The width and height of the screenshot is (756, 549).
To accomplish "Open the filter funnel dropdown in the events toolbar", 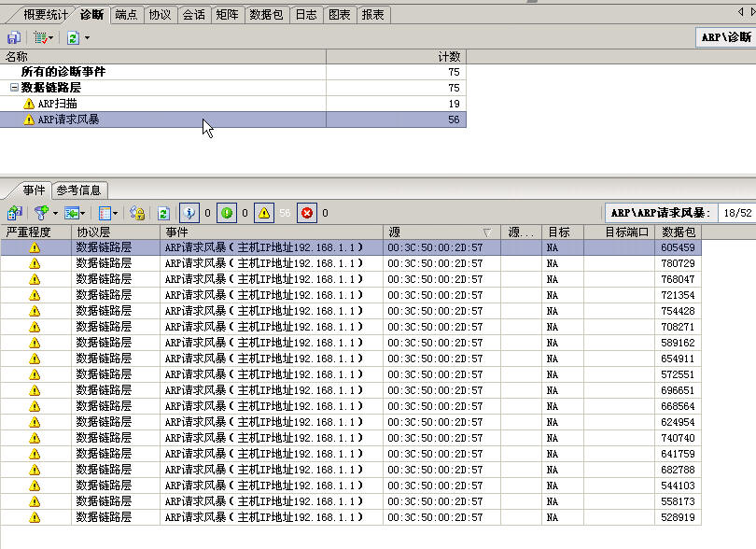I will (x=44, y=213).
